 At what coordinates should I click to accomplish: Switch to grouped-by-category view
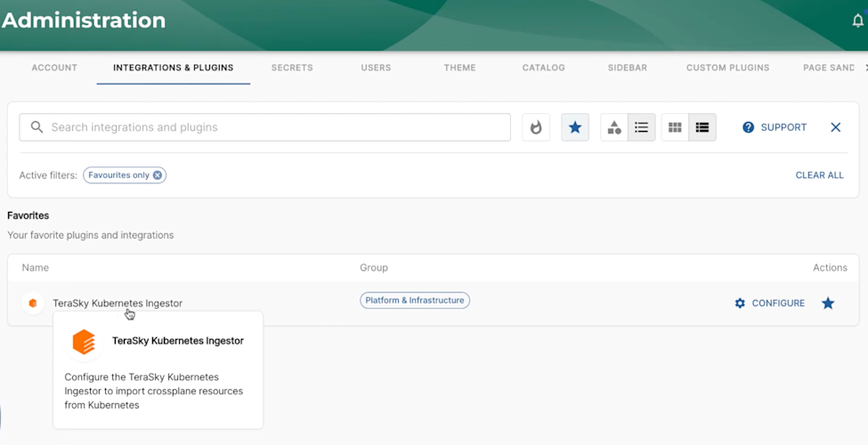(x=614, y=127)
